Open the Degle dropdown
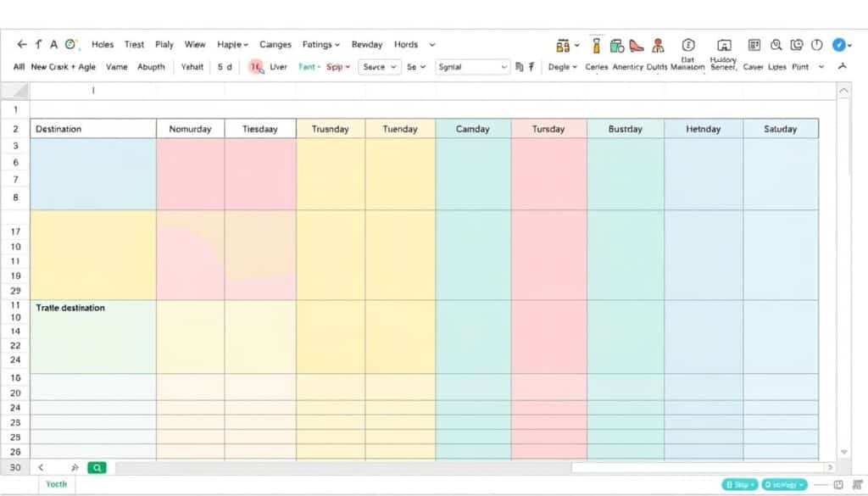This screenshot has width=868, height=496. tap(563, 67)
